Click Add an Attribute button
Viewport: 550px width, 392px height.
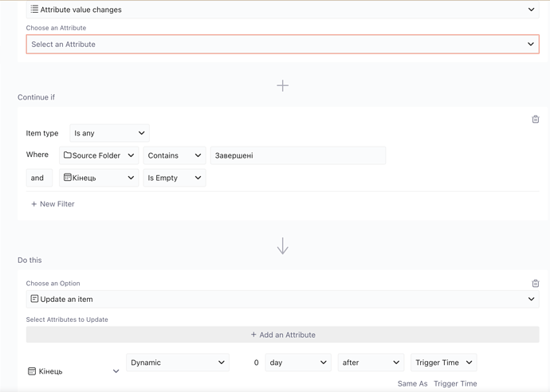282,335
